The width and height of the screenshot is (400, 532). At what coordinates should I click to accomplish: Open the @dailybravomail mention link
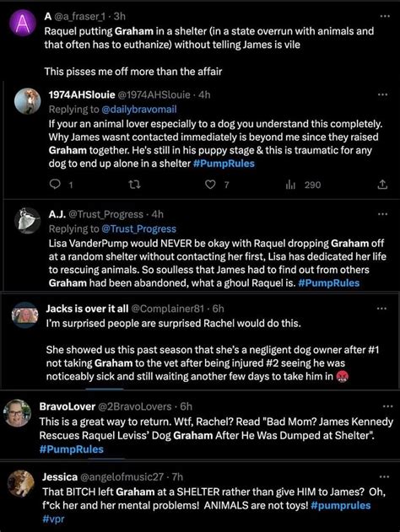point(139,110)
